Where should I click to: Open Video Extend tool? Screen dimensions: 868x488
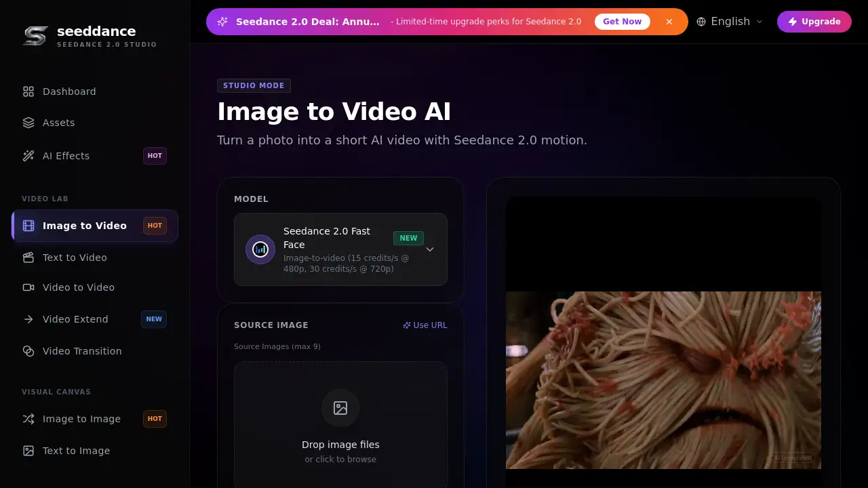(x=95, y=319)
